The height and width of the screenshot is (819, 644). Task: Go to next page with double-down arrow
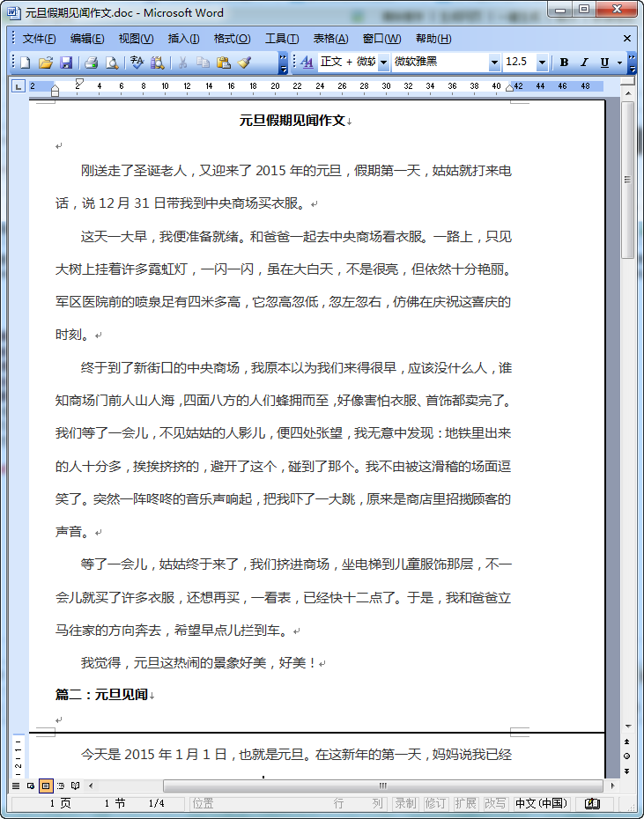[627, 771]
